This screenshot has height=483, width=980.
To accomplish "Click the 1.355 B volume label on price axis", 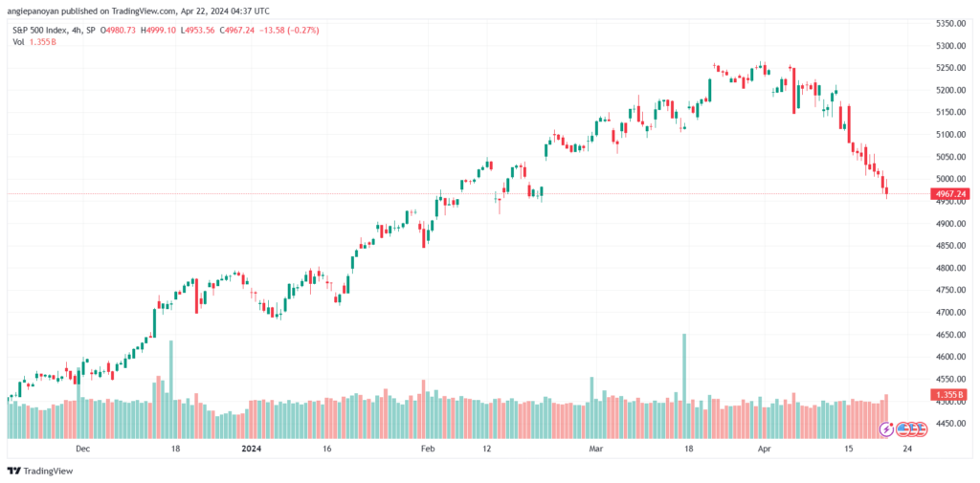I will point(950,394).
